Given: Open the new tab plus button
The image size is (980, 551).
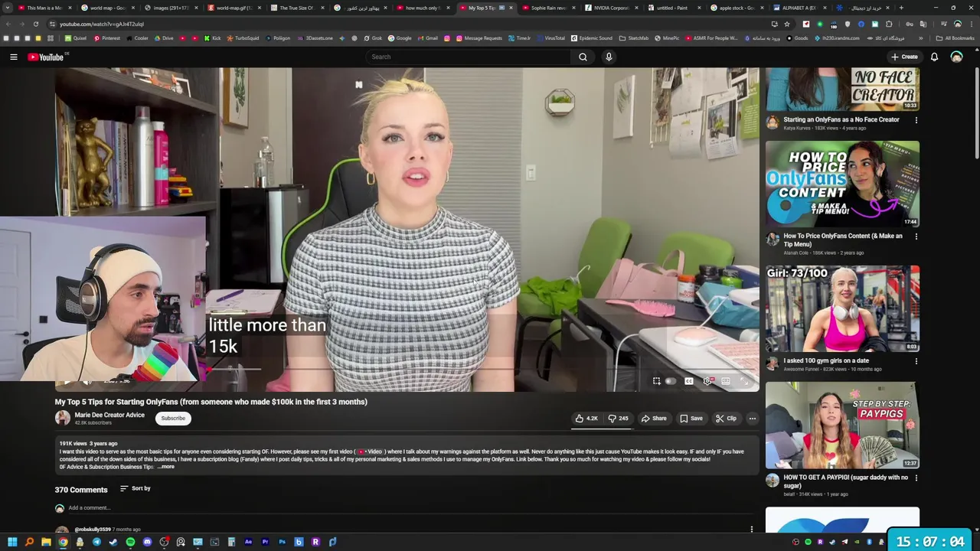Looking at the screenshot, I should click(x=901, y=8).
